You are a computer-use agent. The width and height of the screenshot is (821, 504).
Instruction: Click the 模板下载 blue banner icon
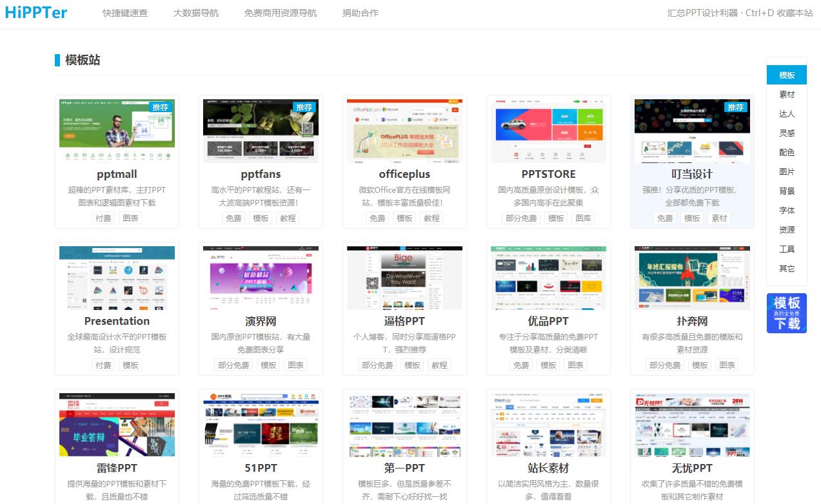(x=786, y=313)
